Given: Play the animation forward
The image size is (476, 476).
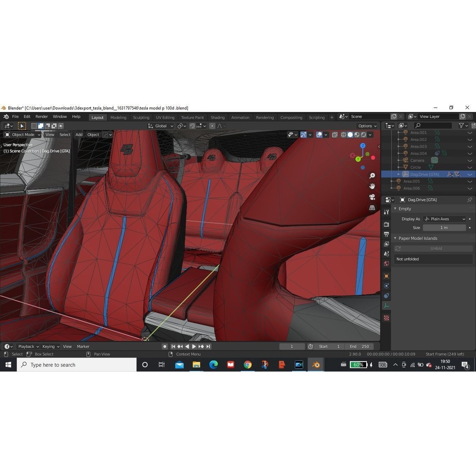Looking at the screenshot, I should (x=194, y=346).
